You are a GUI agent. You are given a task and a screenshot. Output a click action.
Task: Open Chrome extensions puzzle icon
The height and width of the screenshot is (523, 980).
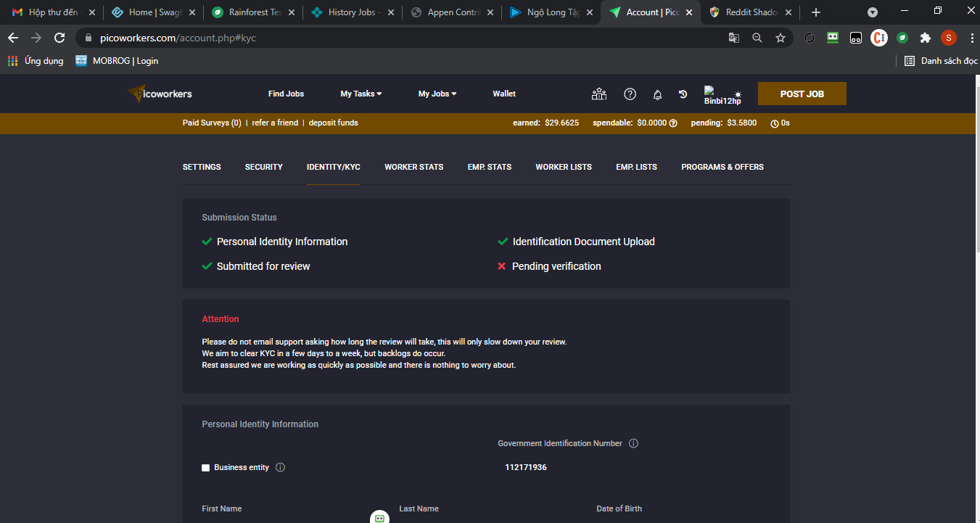click(925, 38)
